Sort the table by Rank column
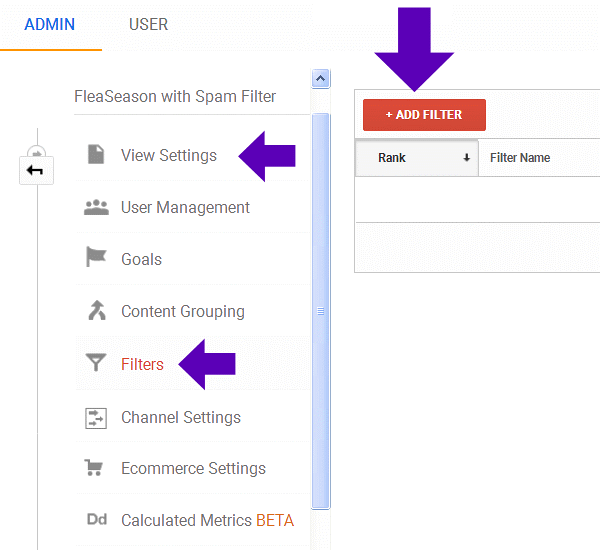 pyautogui.click(x=416, y=158)
